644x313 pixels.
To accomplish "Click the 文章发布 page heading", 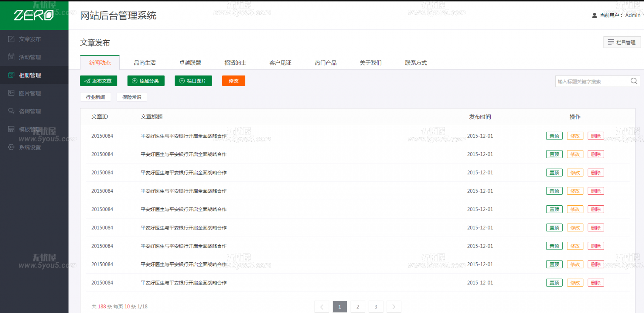I will tap(95, 43).
